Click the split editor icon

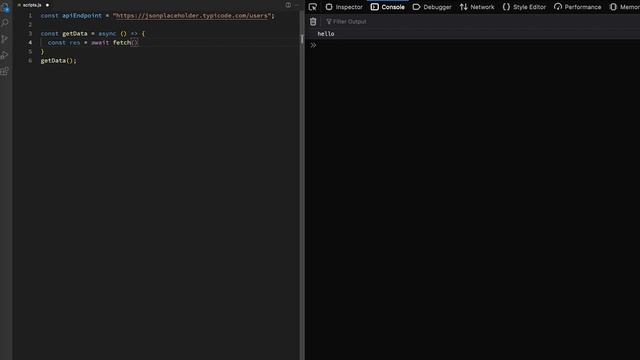288,5
